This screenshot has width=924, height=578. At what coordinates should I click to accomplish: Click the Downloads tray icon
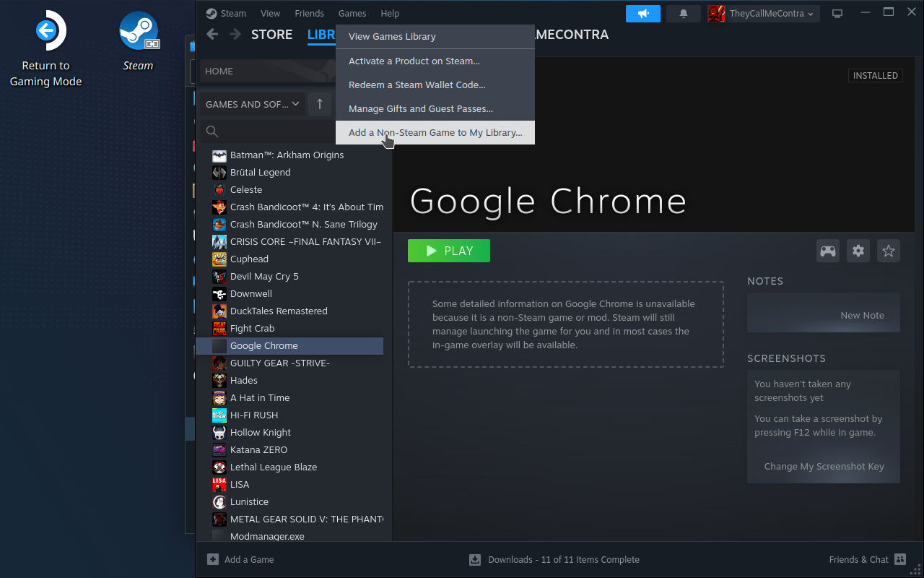[x=475, y=559]
